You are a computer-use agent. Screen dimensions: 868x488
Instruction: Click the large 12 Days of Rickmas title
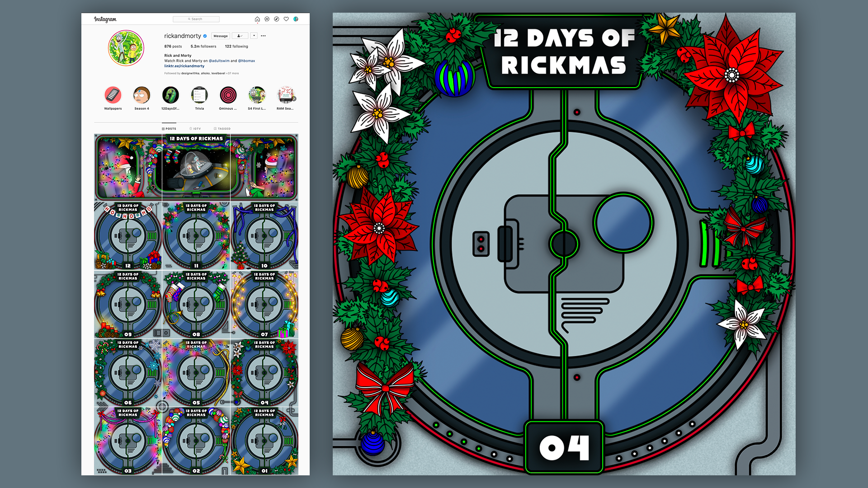pyautogui.click(x=564, y=52)
